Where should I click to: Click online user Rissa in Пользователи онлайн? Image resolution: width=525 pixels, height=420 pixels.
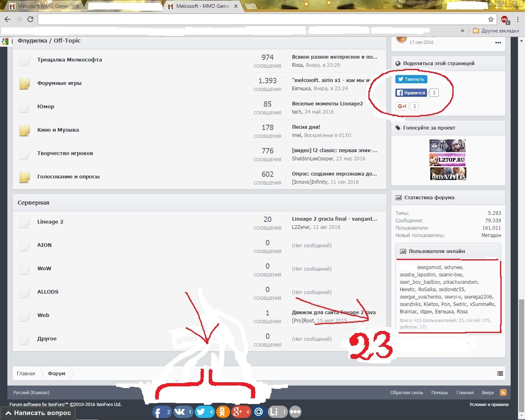coord(462,312)
